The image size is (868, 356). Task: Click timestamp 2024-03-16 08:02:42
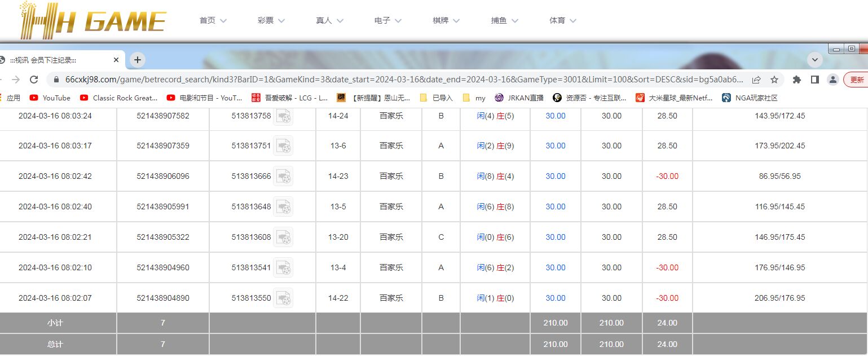point(55,176)
